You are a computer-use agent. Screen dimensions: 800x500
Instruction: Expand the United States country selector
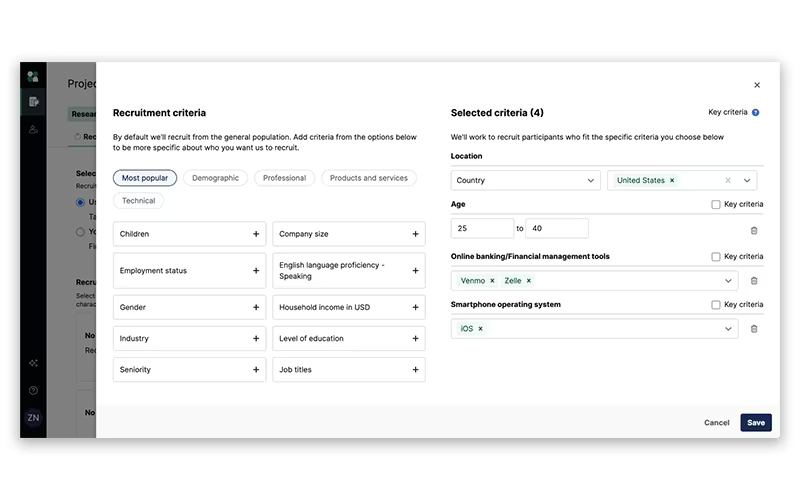(747, 180)
